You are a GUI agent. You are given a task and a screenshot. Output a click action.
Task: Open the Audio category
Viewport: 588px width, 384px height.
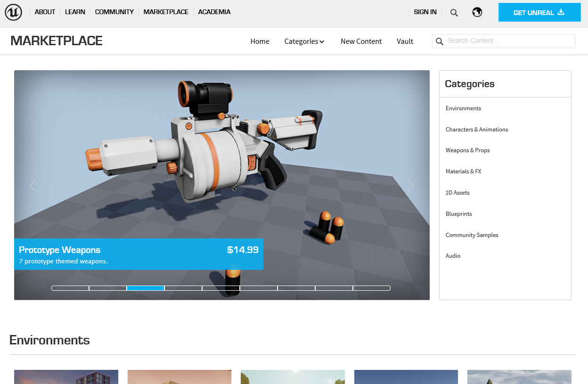[453, 256]
